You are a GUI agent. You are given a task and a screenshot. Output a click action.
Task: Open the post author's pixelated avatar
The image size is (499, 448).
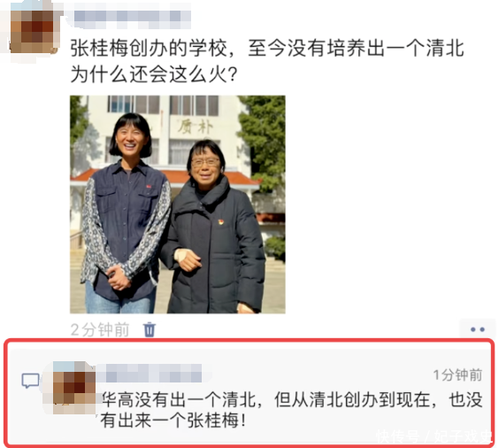click(x=34, y=30)
